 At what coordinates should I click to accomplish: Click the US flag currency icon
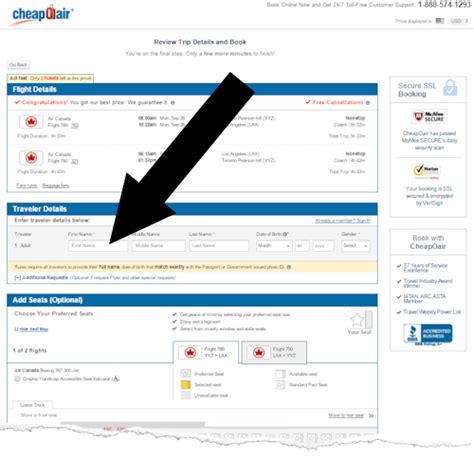(440, 21)
